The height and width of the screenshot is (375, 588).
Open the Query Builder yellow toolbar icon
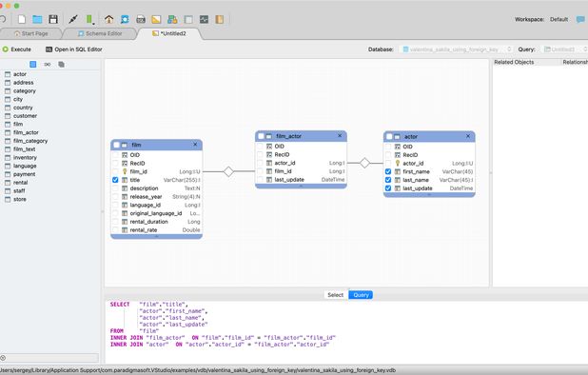coord(156,19)
